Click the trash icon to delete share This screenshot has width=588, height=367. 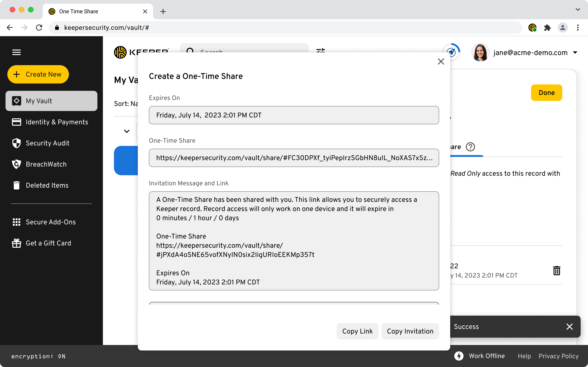click(x=556, y=271)
